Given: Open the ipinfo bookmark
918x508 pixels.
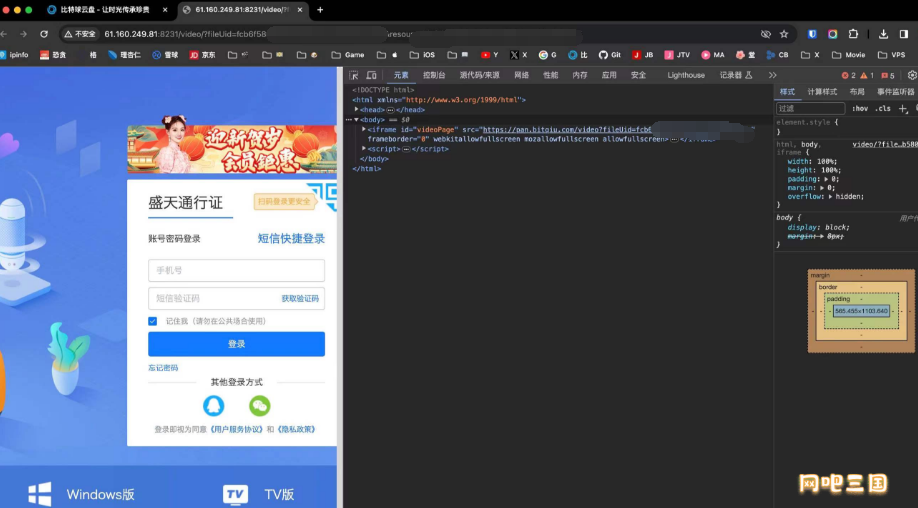Looking at the screenshot, I should [13, 55].
